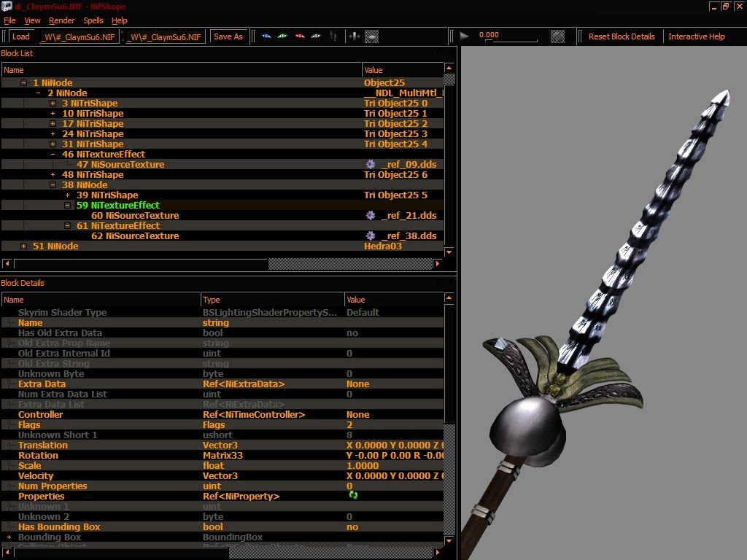This screenshot has height=560, width=747.
Task: Collapse the 61 NiTextureEffect row
Action: click(68, 226)
